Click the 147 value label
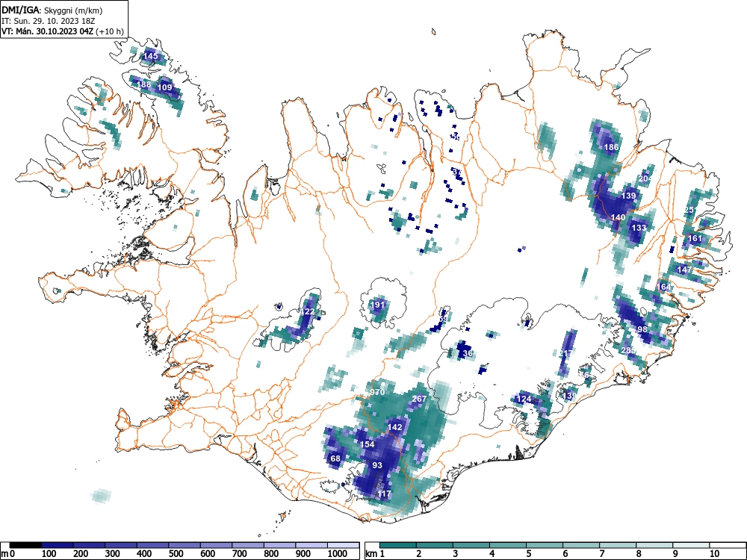747x560 pixels. tap(684, 270)
